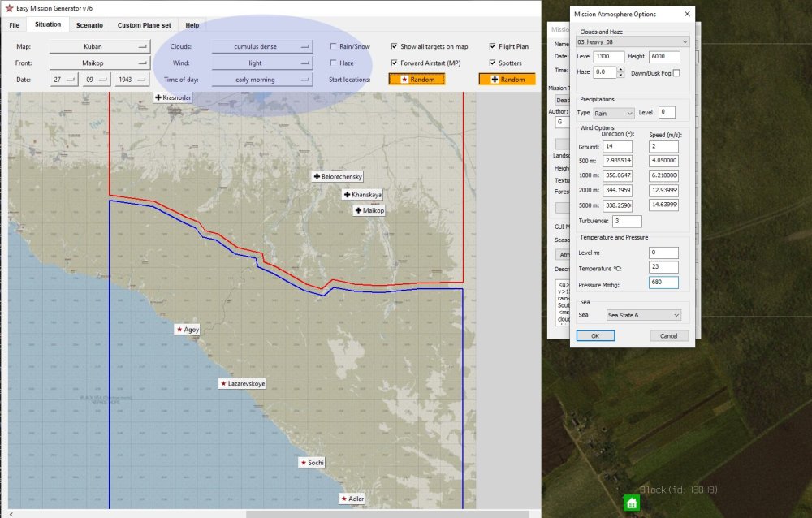Click Cancel in the atmosphere dialog

click(668, 335)
